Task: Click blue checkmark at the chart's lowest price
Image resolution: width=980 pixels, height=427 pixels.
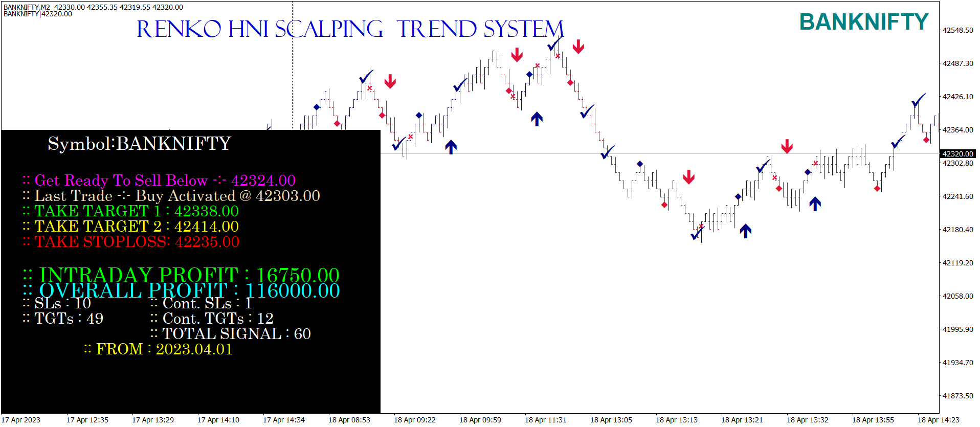Action: [697, 234]
